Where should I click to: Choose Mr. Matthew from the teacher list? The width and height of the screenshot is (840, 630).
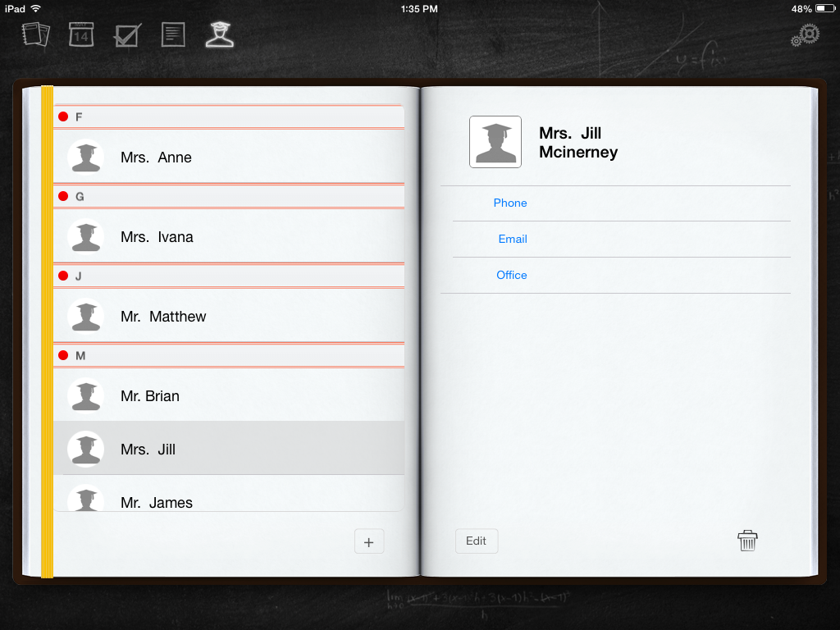[228, 317]
